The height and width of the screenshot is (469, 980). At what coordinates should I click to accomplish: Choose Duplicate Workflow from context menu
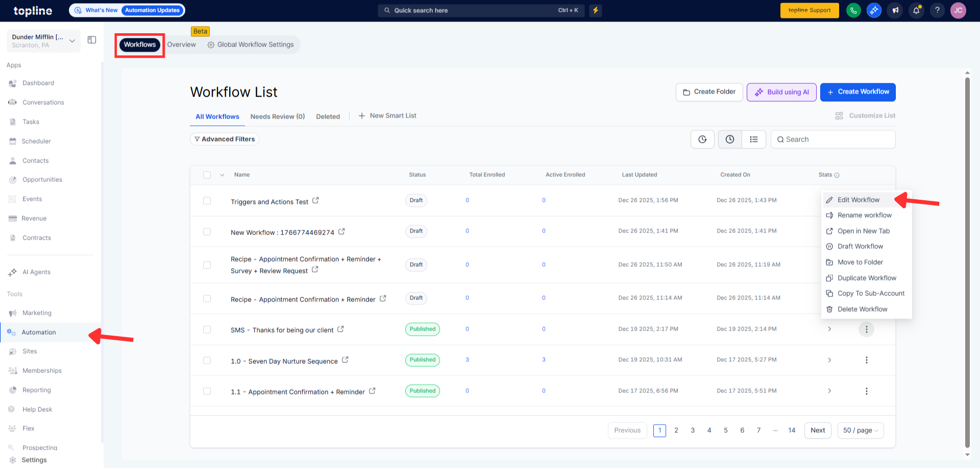point(866,278)
